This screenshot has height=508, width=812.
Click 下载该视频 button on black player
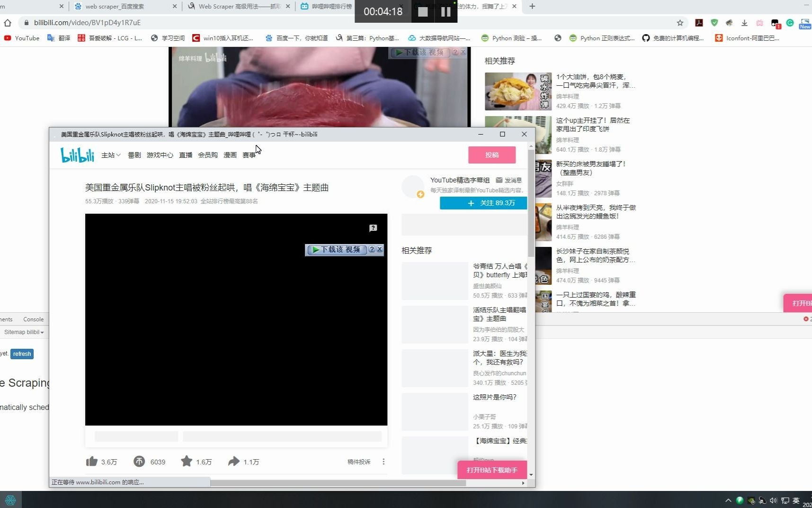pos(337,249)
